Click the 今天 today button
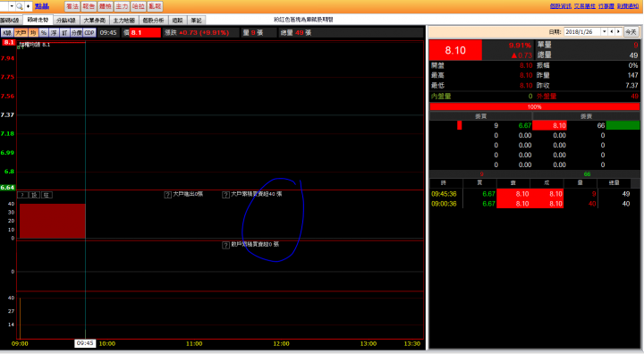644x354 pixels. tap(631, 31)
